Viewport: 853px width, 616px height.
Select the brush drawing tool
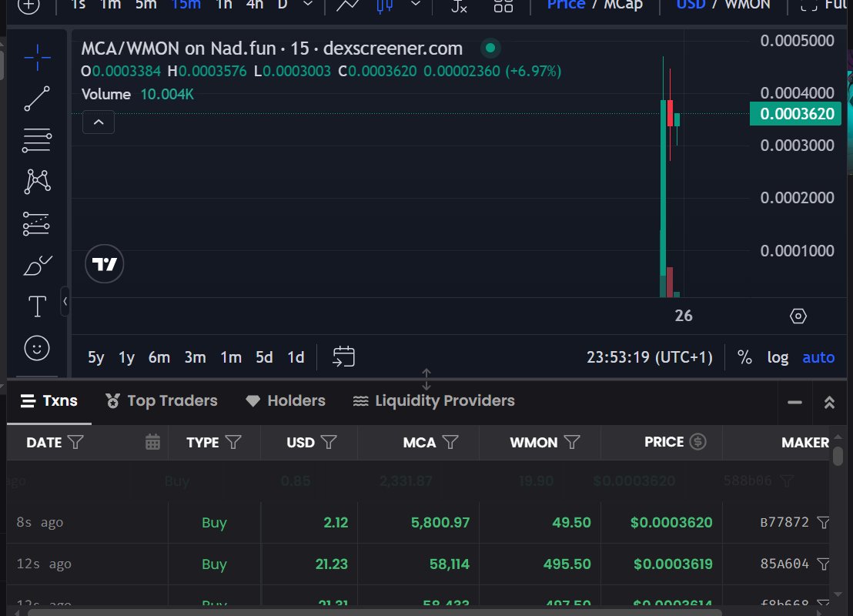pos(37,266)
